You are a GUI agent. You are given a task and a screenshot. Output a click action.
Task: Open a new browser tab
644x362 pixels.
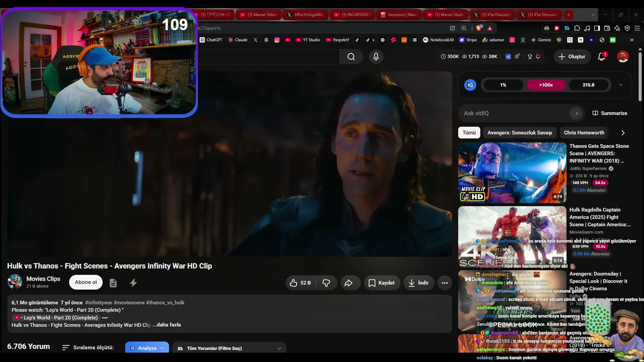click(x=569, y=15)
